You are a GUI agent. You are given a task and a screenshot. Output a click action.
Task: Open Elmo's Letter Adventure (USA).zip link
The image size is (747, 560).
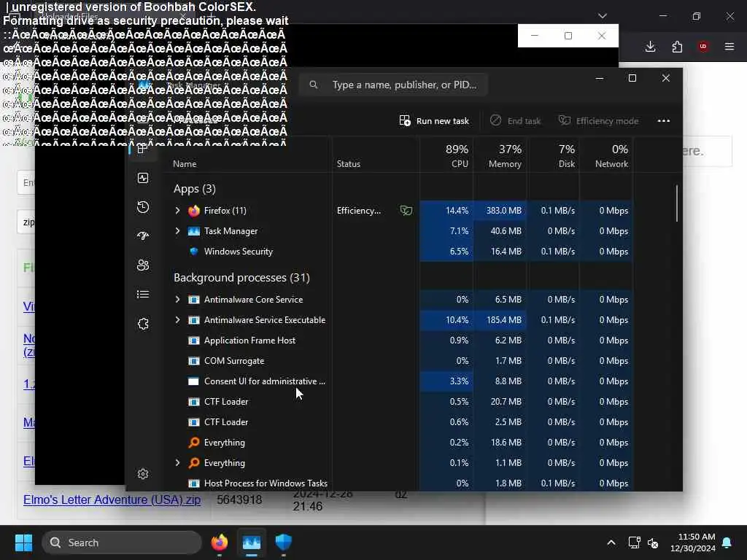(x=112, y=499)
